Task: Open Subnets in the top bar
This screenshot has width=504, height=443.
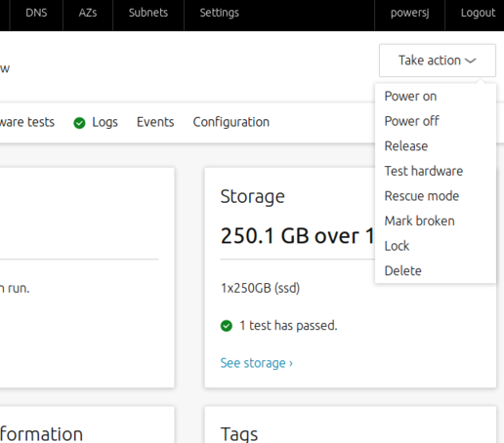Action: point(148,13)
